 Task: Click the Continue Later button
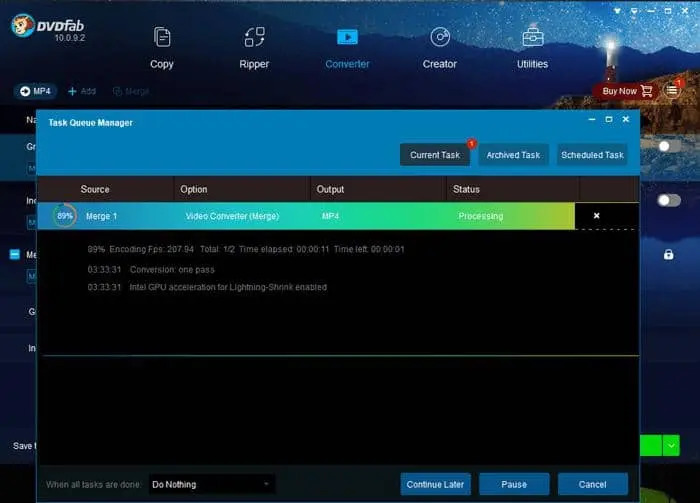pos(435,484)
